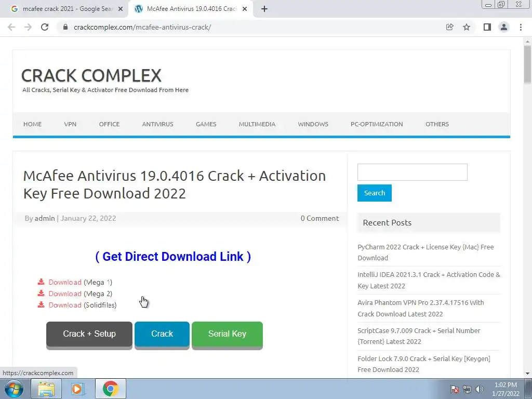Select the McAfee Antivirus 19.0.4016 tab
Image resolution: width=532 pixels, height=399 pixels.
[191, 9]
